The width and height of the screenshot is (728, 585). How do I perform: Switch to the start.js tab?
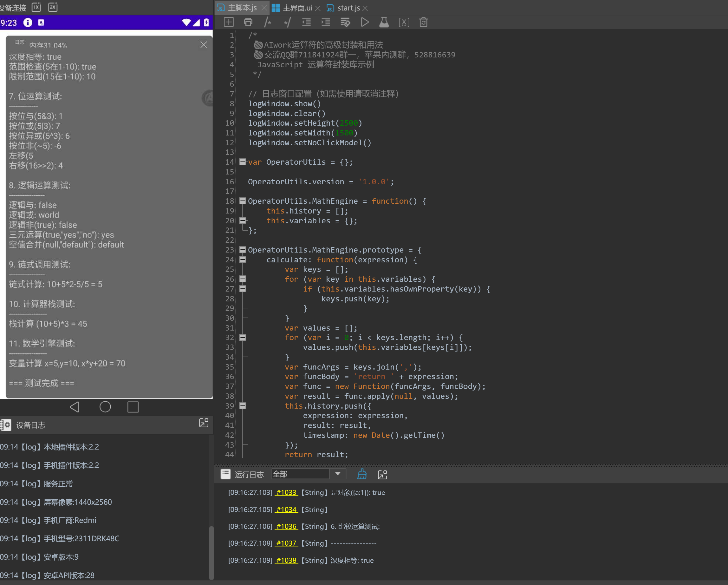tap(348, 8)
